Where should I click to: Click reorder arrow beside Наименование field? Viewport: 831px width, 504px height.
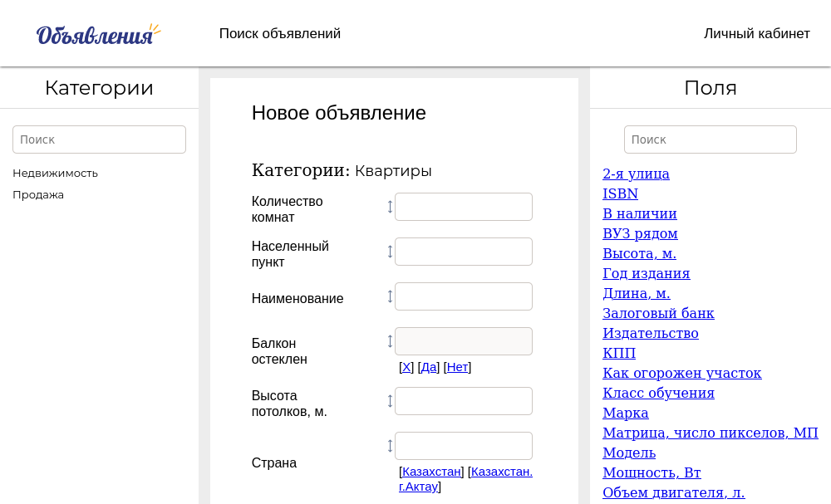[x=390, y=296]
